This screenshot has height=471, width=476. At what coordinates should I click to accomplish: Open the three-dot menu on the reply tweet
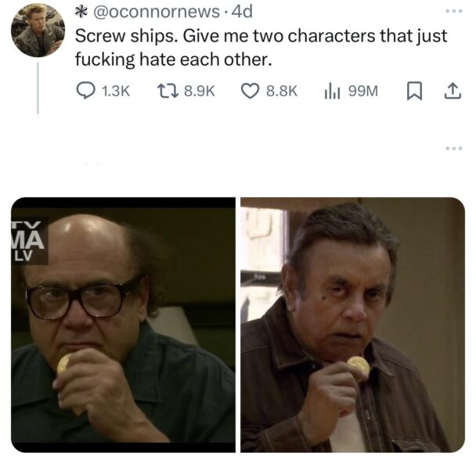click(454, 149)
